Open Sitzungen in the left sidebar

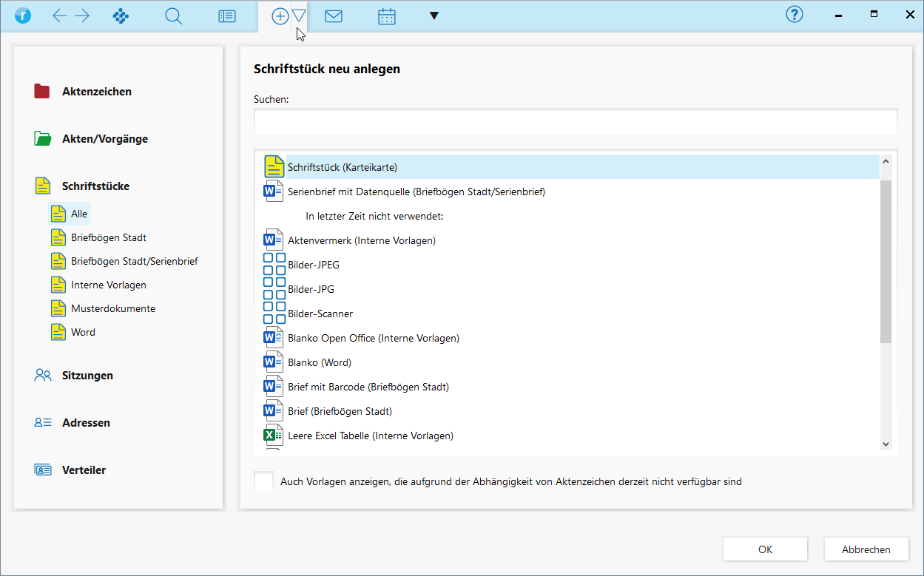[x=87, y=376]
